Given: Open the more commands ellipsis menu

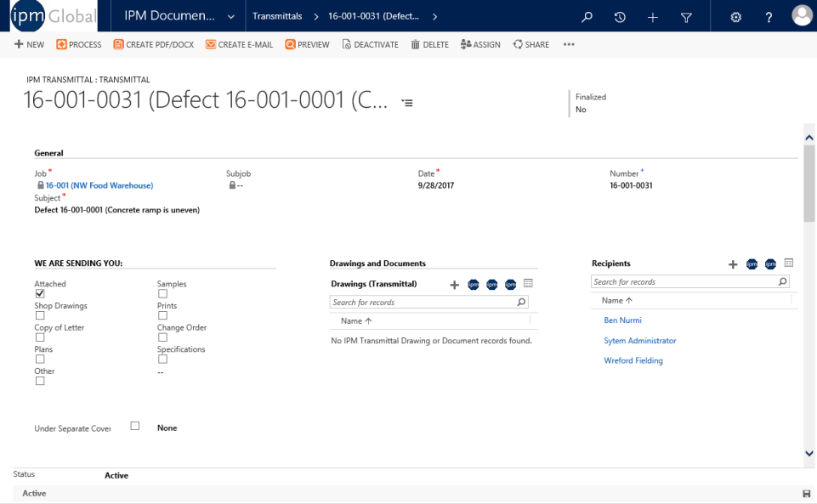Looking at the screenshot, I should pyautogui.click(x=569, y=44).
